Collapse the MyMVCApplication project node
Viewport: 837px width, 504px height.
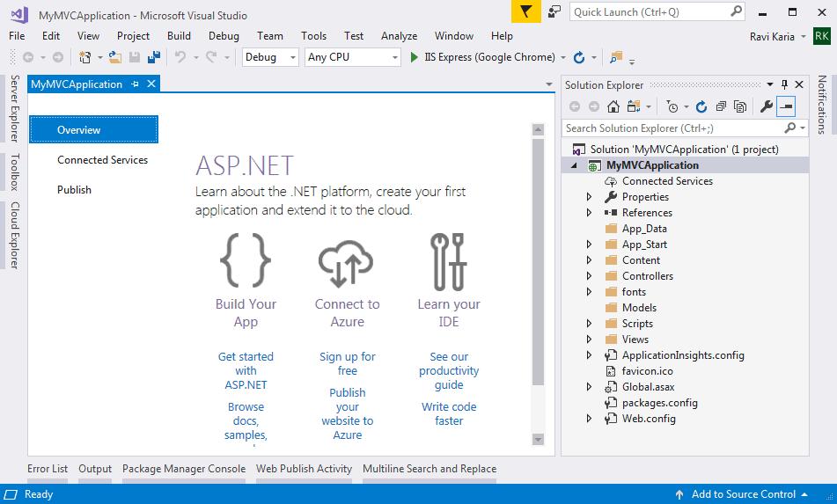(575, 165)
